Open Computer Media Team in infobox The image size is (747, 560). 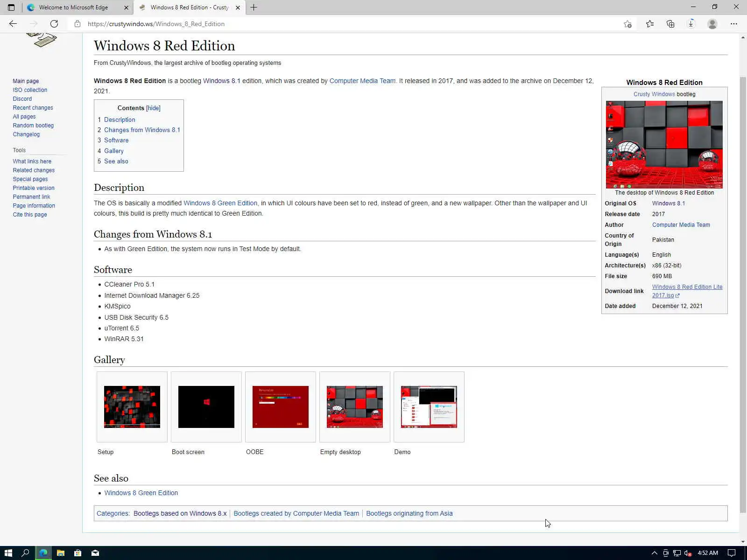681,225
